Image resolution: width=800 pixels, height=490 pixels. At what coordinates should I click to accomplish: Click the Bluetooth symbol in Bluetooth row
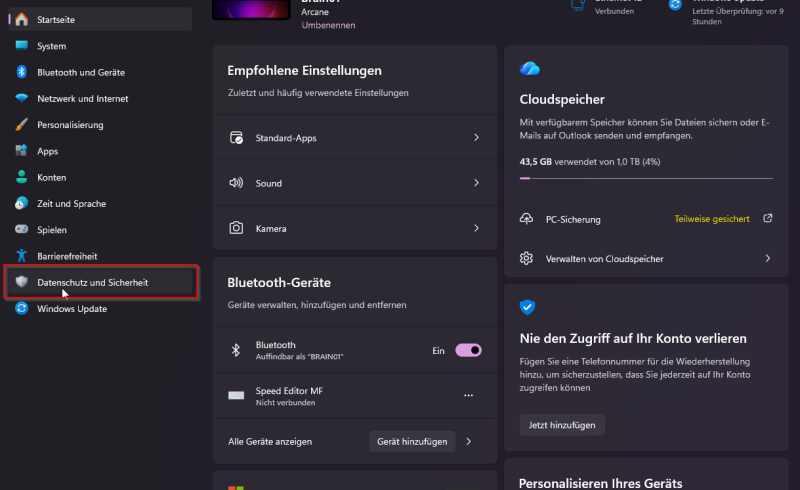[x=236, y=350]
